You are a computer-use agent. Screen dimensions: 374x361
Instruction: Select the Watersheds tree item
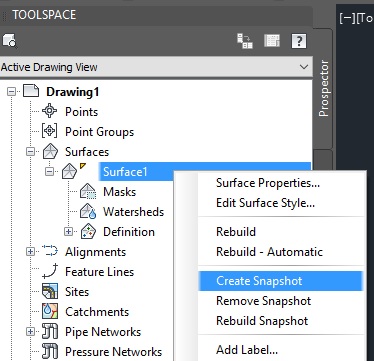click(x=134, y=212)
